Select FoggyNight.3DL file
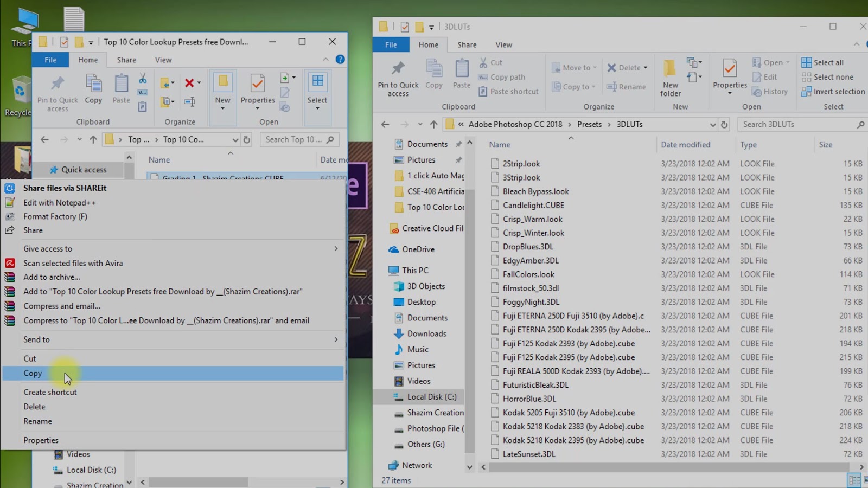The height and width of the screenshot is (488, 868). pyautogui.click(x=531, y=302)
